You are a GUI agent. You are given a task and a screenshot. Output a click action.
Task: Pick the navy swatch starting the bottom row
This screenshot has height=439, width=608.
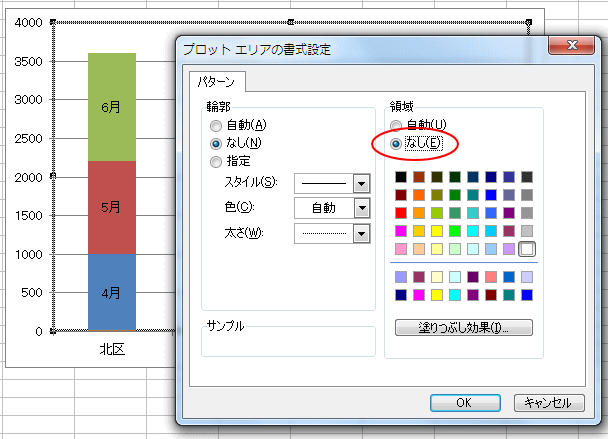pos(401,295)
